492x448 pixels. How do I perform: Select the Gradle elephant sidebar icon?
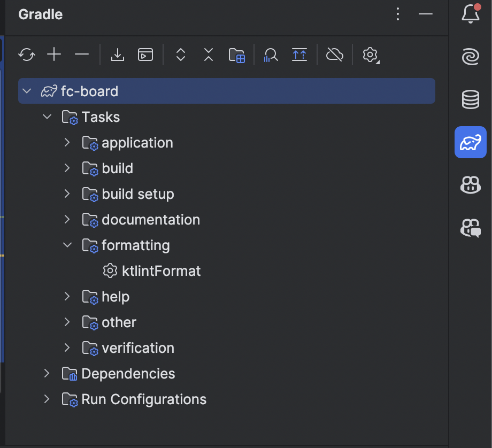470,142
